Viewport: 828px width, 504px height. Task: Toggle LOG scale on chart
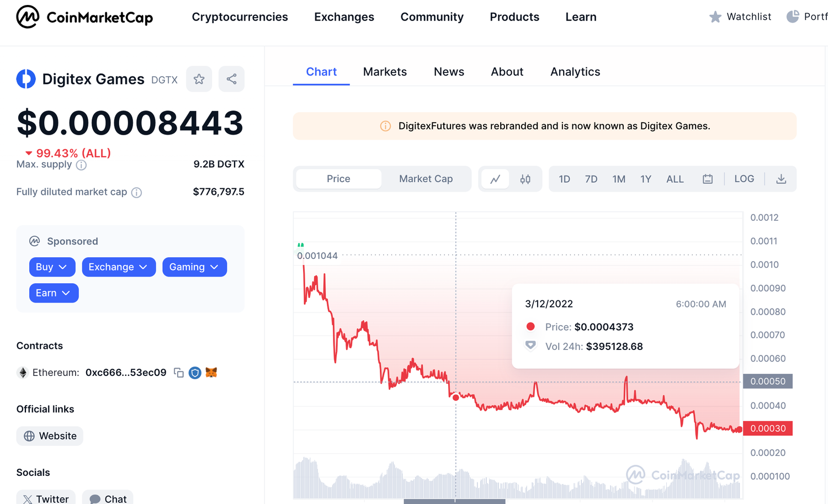pyautogui.click(x=744, y=179)
